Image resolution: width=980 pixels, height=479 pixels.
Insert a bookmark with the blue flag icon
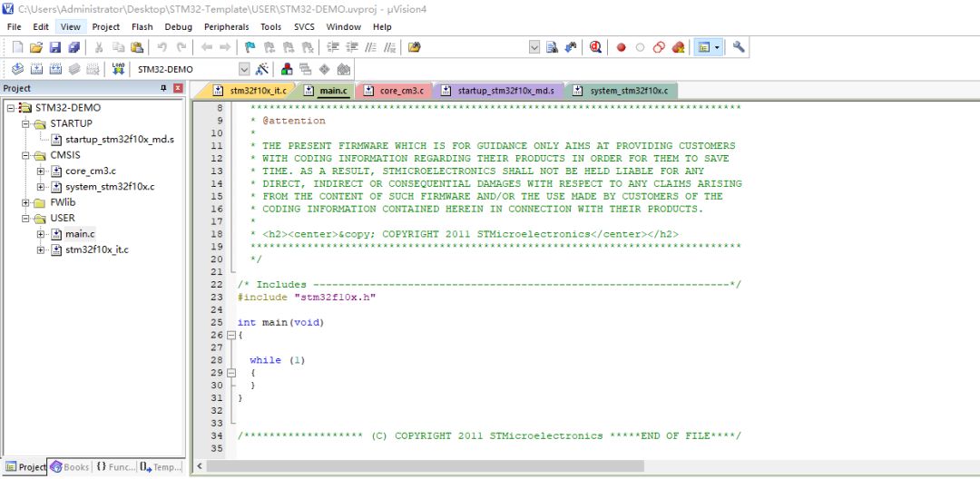pos(250,47)
